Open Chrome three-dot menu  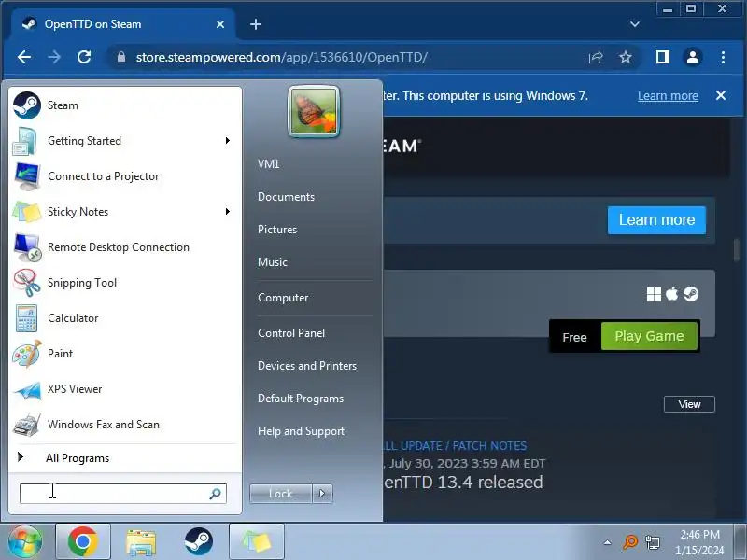pos(723,57)
